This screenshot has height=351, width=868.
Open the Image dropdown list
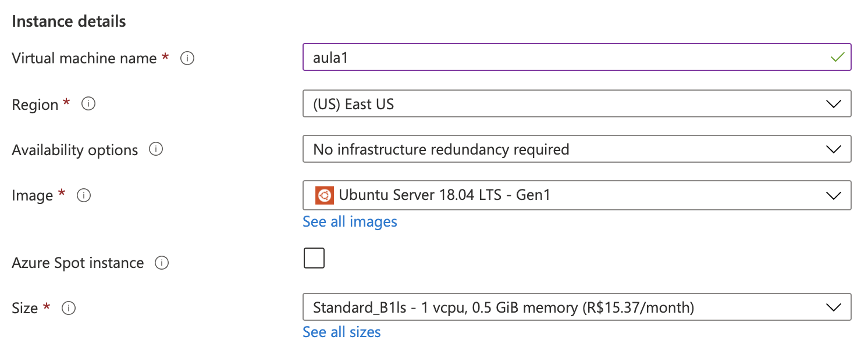tap(576, 195)
